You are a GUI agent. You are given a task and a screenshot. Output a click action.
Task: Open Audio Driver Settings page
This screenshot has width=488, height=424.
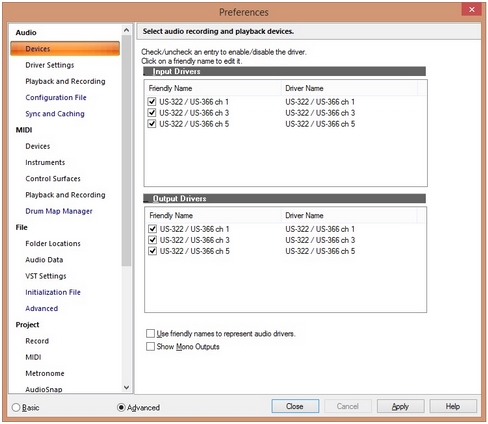[x=50, y=65]
